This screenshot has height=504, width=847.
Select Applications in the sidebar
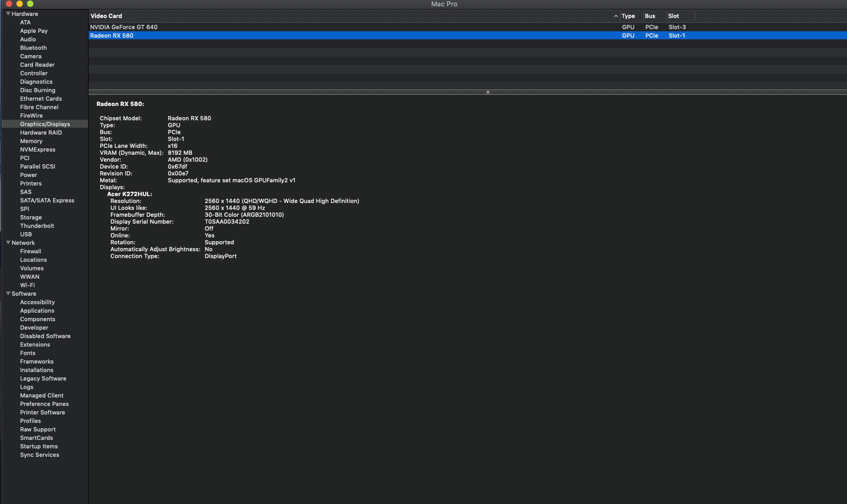(x=37, y=311)
